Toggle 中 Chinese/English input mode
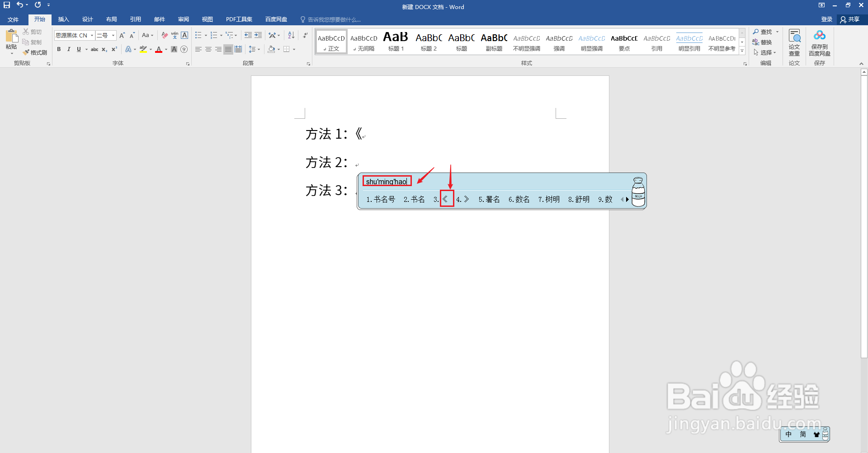This screenshot has height=453, width=868. pyautogui.click(x=788, y=434)
